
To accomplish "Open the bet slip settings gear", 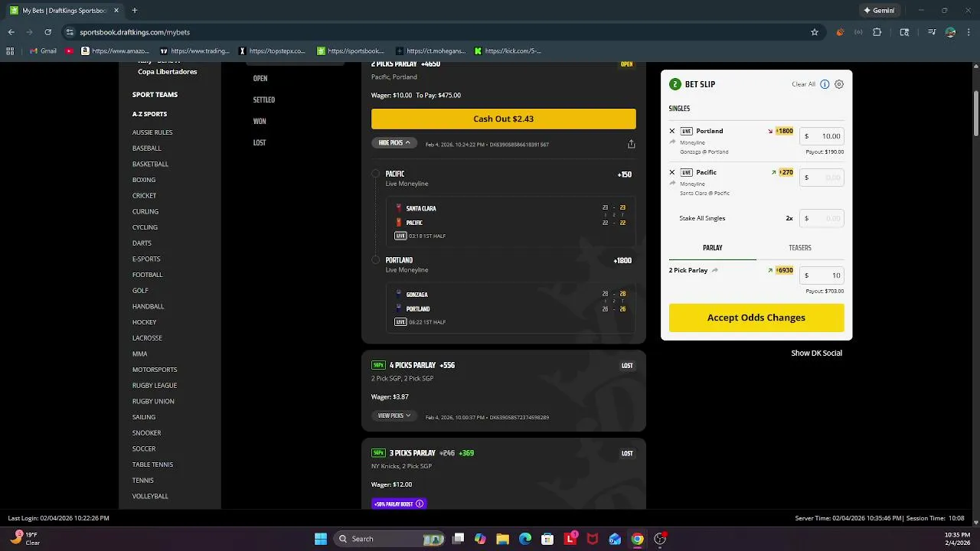I will (839, 84).
